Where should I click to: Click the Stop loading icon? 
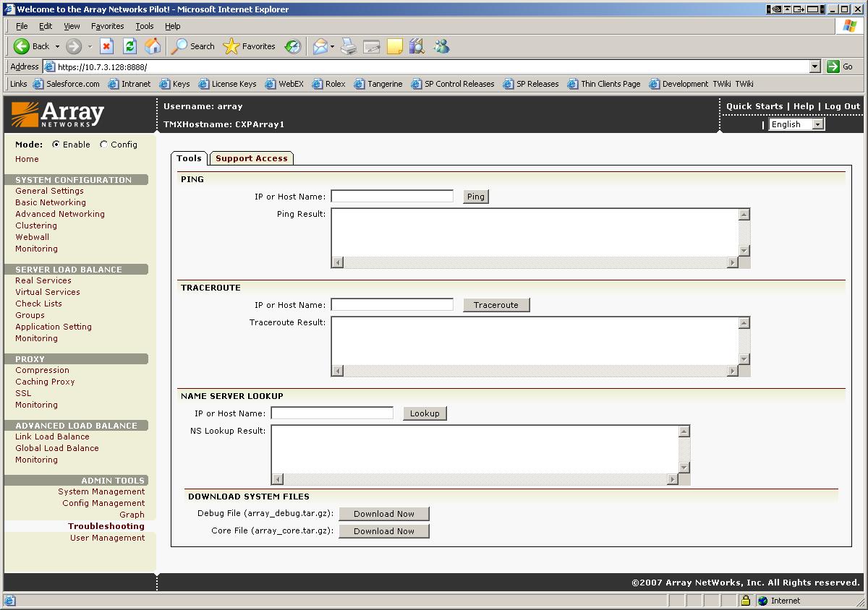106,46
